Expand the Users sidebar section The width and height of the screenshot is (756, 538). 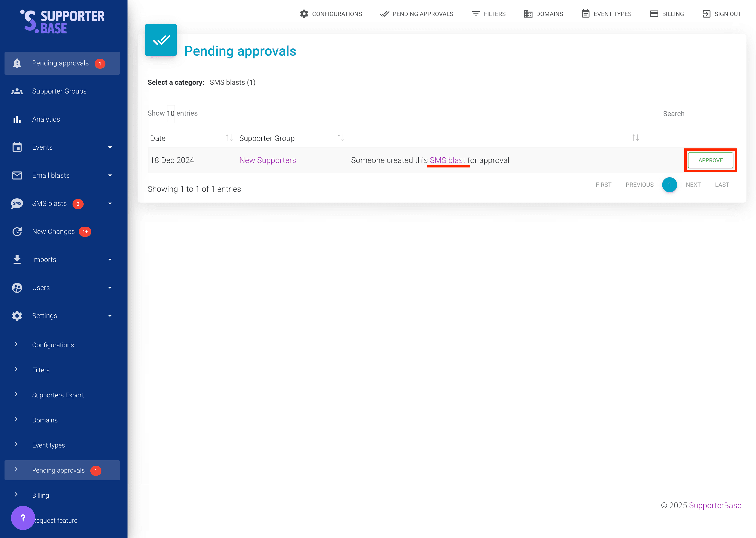pyautogui.click(x=110, y=288)
